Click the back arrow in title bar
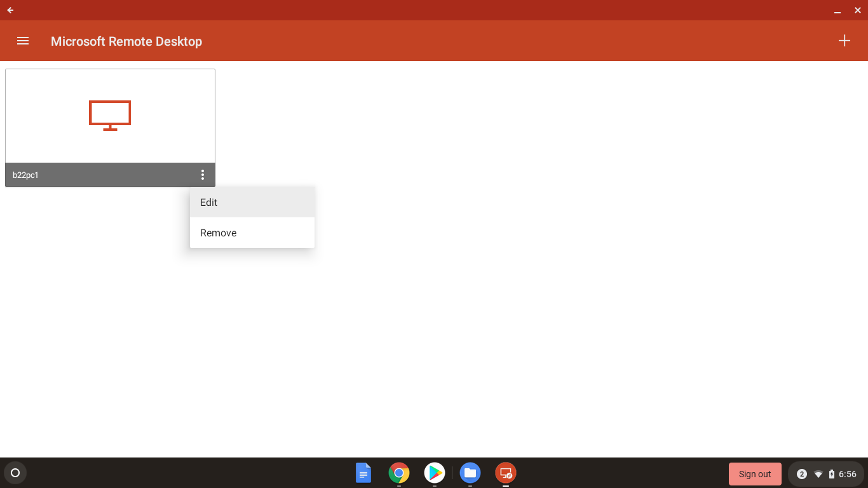Image resolution: width=868 pixels, height=488 pixels. point(10,10)
